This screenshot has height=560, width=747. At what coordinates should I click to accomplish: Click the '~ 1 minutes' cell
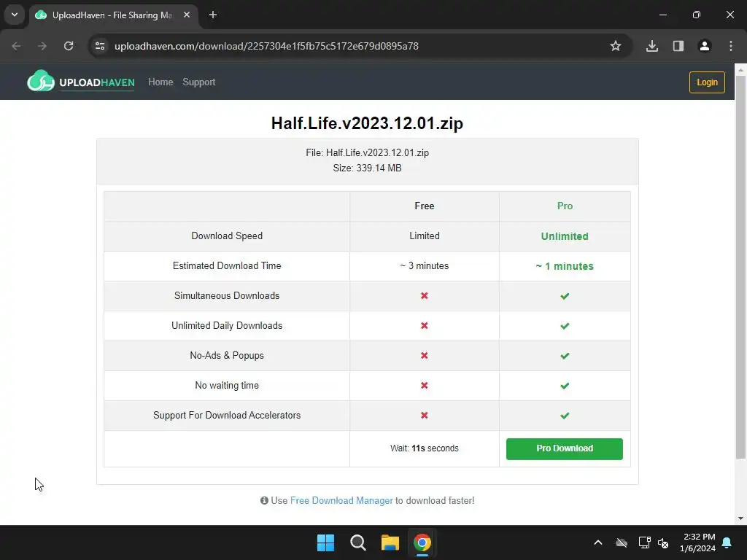point(565,266)
